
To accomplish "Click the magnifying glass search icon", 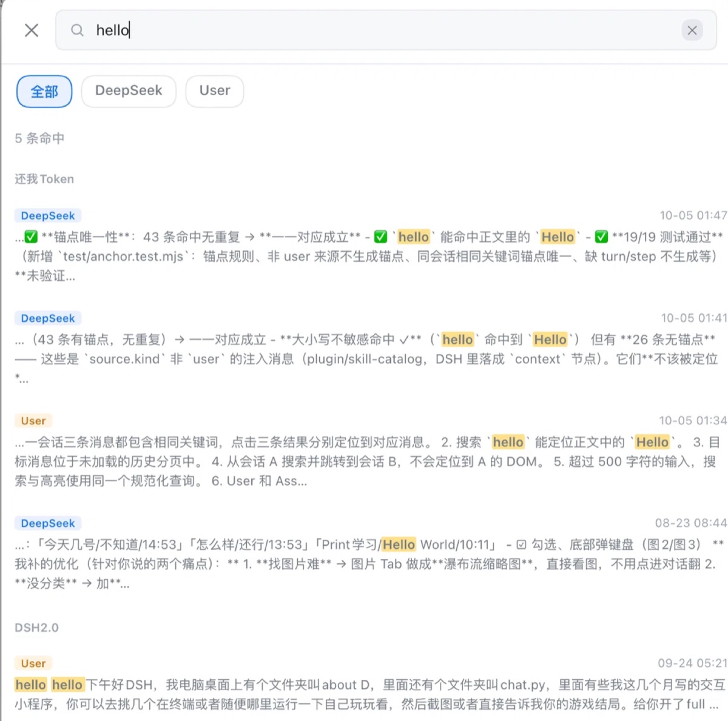I will pyautogui.click(x=77, y=30).
